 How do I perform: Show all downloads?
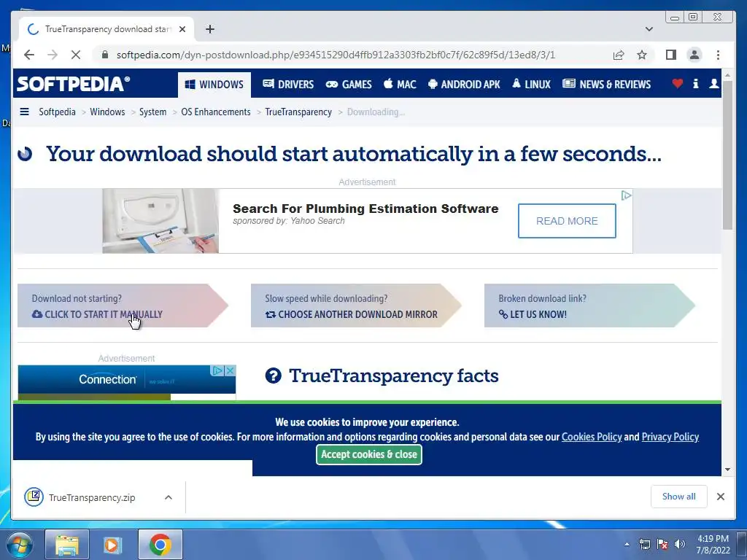click(x=679, y=497)
